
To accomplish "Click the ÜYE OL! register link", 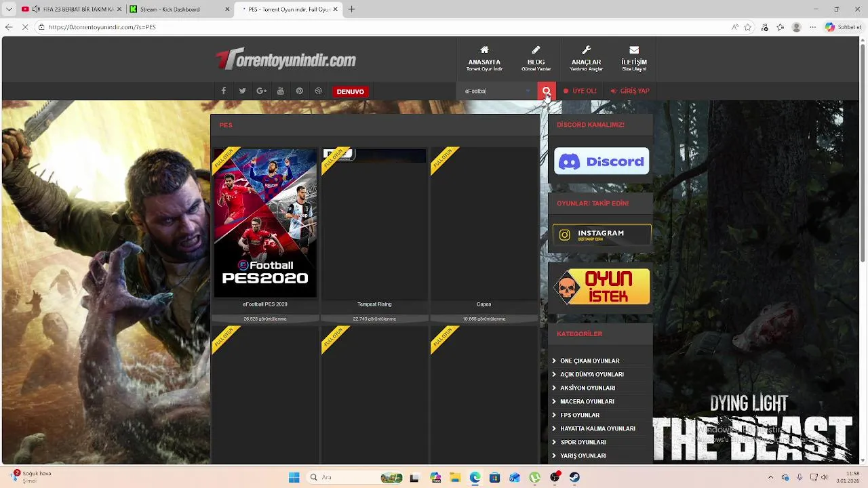I will (580, 91).
